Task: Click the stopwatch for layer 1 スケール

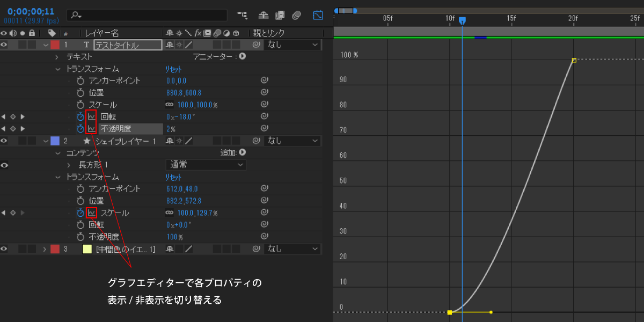Action: click(80, 105)
